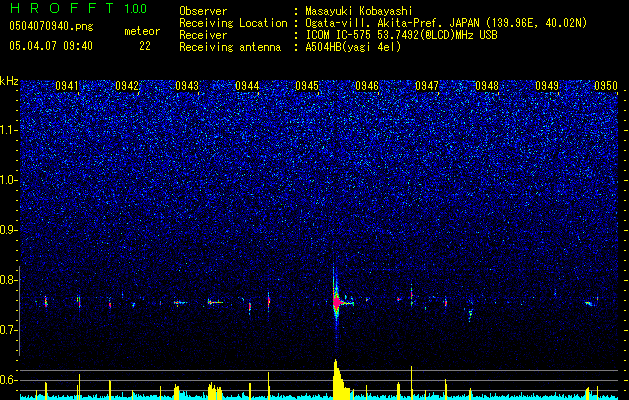The width and height of the screenshot is (629, 400).
Task: Select ICOM IC-575 53.7492 MHz USB text
Action: pyautogui.click(x=401, y=35)
